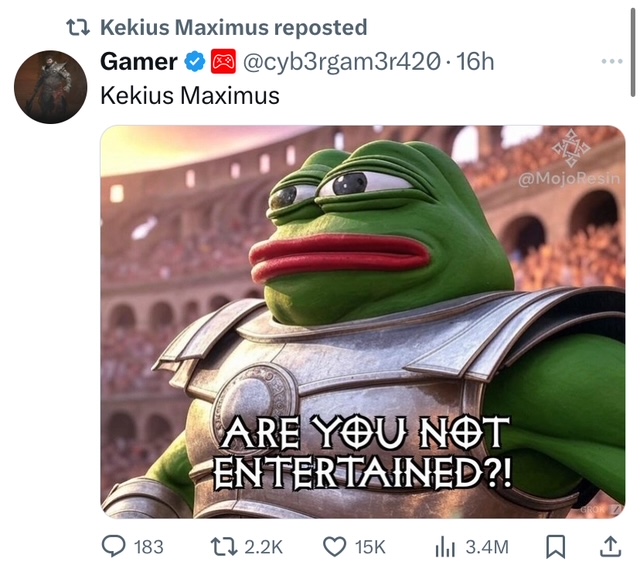Click the share upload icon

click(611, 547)
